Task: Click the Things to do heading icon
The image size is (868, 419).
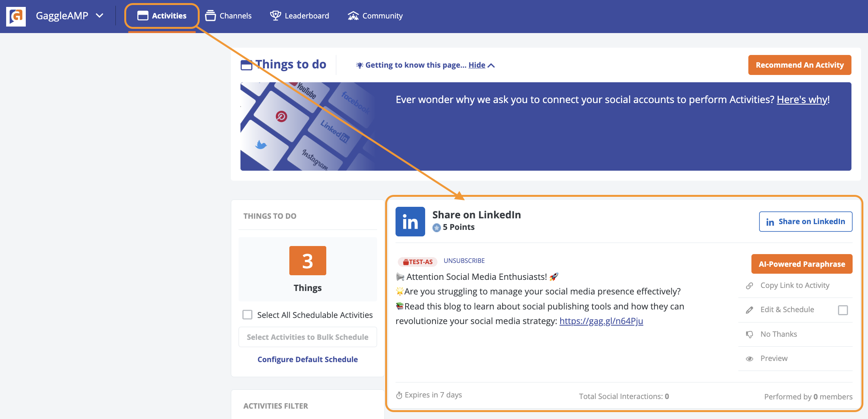Action: tap(246, 65)
